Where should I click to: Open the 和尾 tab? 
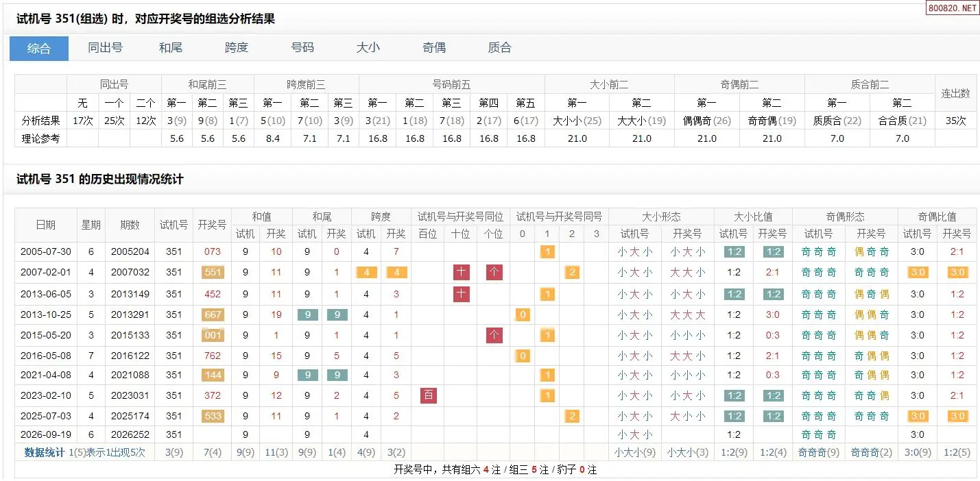(171, 48)
